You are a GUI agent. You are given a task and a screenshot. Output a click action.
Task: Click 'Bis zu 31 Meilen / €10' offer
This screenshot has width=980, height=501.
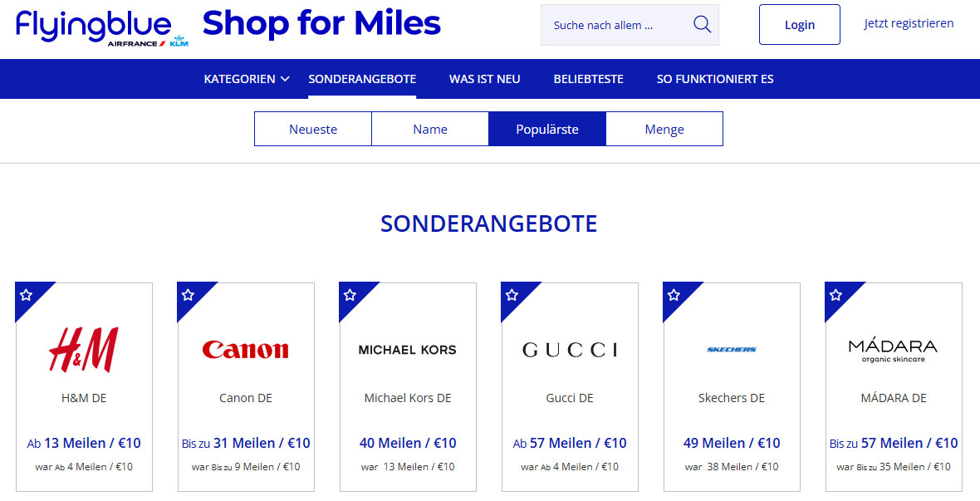(246, 443)
